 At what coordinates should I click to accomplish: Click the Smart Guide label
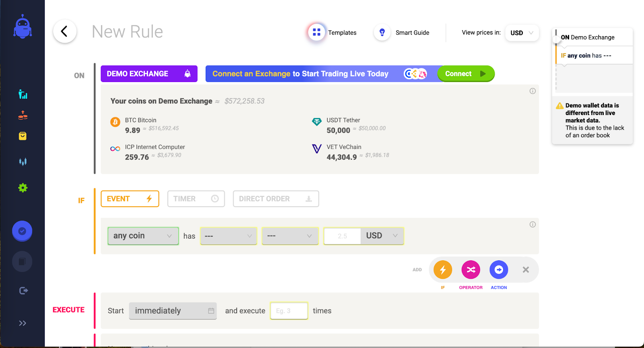[412, 33]
